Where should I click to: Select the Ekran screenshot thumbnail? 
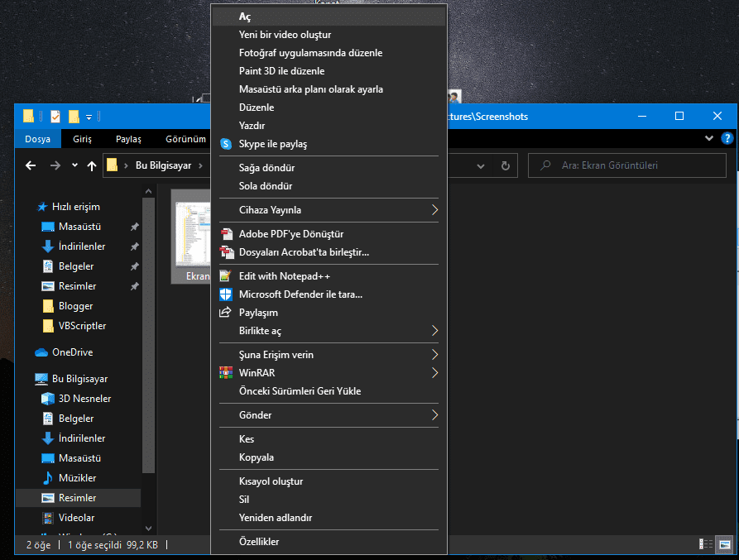tap(191, 237)
